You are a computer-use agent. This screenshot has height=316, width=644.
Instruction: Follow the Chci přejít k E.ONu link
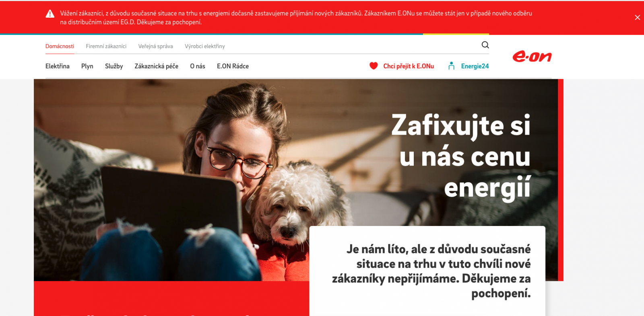coord(409,66)
